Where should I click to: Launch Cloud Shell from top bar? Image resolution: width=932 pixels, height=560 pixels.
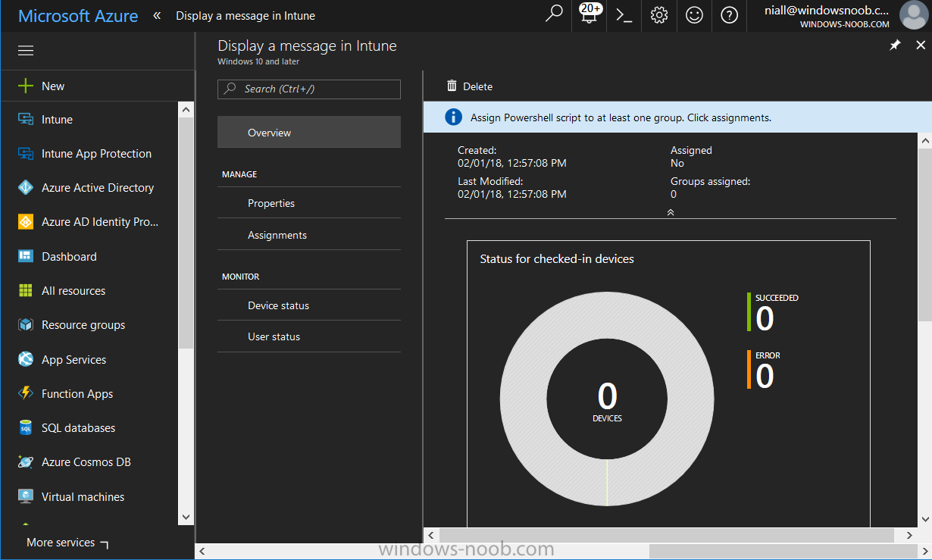click(624, 15)
